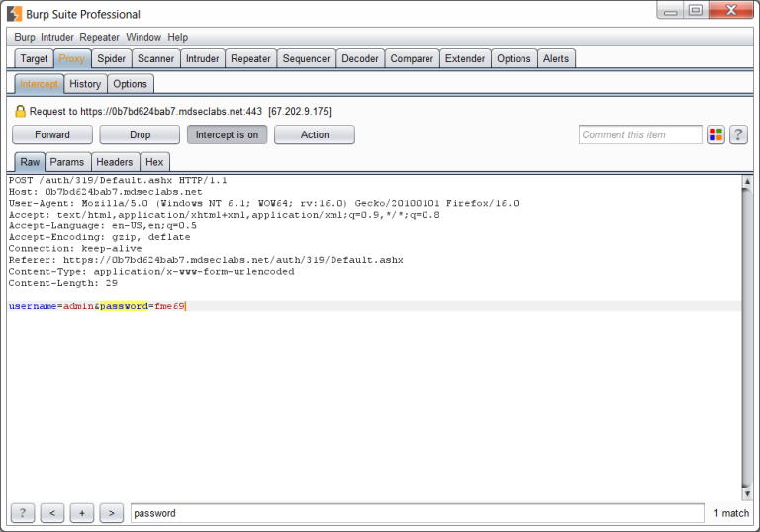Go to next search match
760x532 pixels.
click(112, 513)
